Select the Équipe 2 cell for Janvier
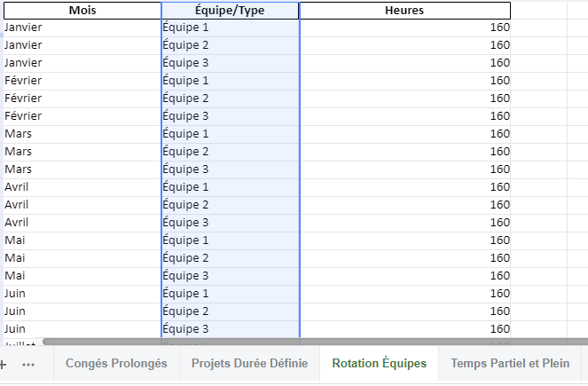The image size is (588, 386). pos(231,45)
